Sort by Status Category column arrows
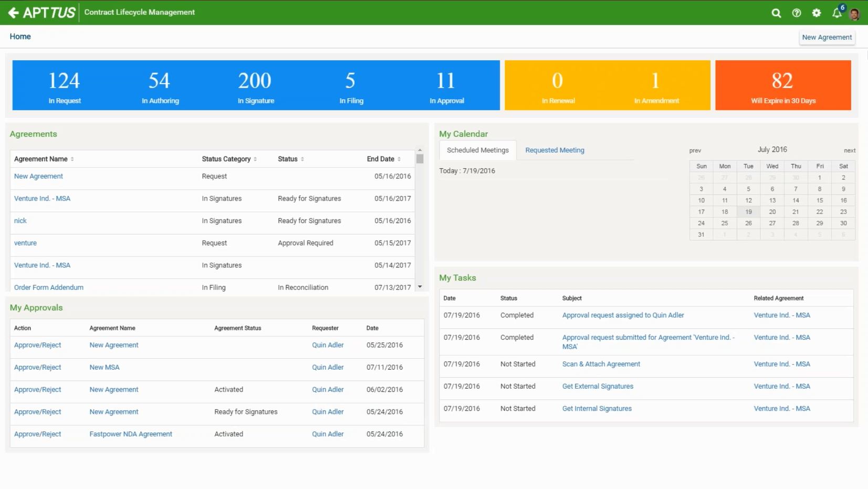The width and height of the screenshot is (868, 489). 255,159
